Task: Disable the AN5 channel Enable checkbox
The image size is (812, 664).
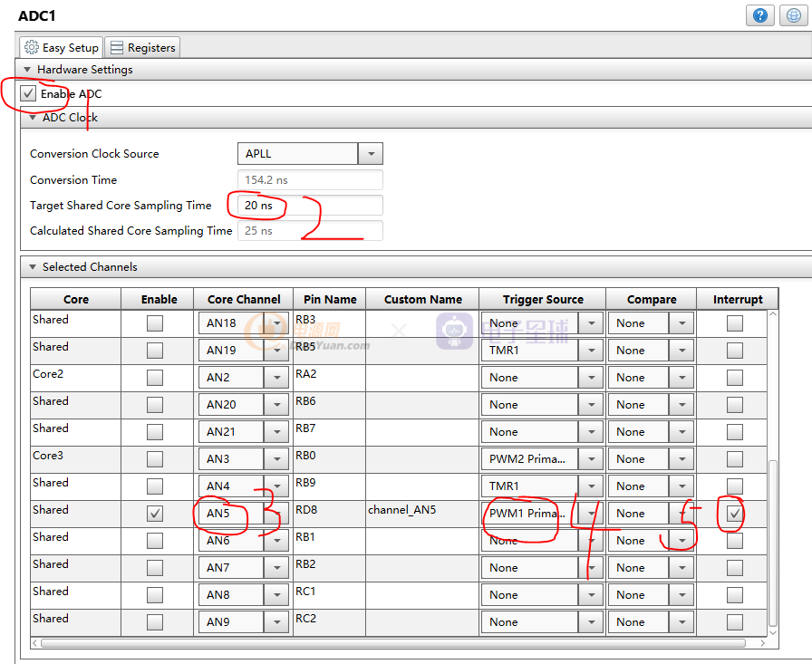Action: [155, 514]
